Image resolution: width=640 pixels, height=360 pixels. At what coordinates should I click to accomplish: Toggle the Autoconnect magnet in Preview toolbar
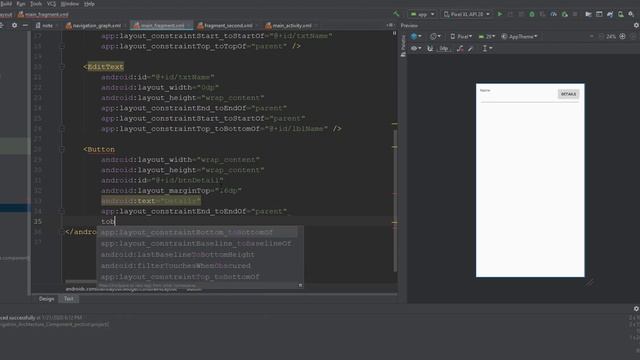pyautogui.click(x=430, y=48)
